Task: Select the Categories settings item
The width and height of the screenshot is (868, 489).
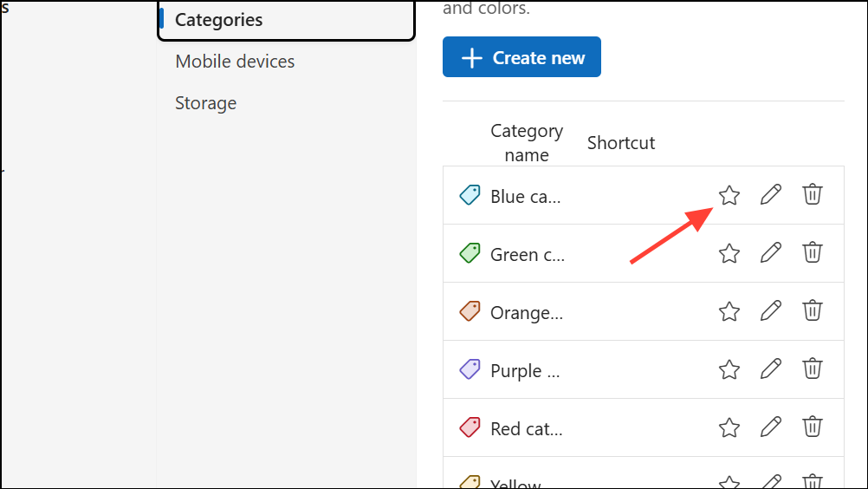Action: (218, 20)
